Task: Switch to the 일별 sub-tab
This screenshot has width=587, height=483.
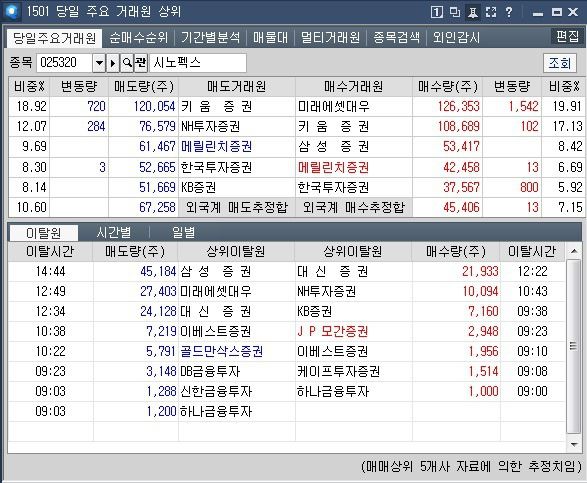Action: point(183,233)
